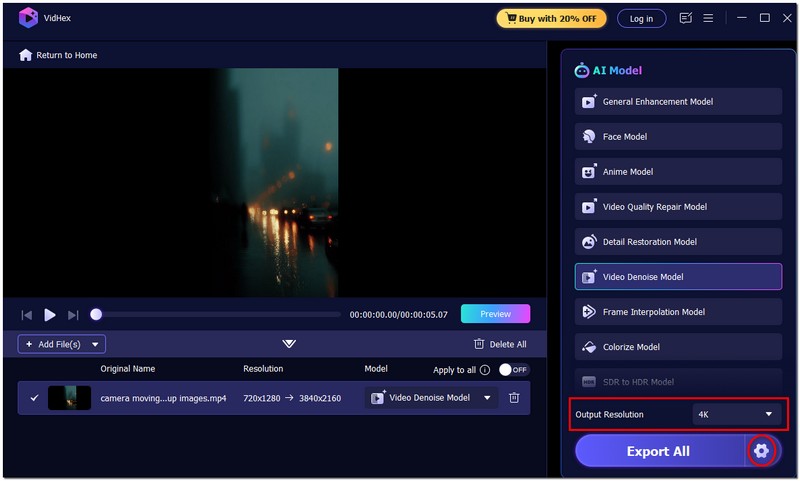Image resolution: width=800 pixels, height=481 pixels.
Task: Skip to next frame
Action: (x=73, y=315)
